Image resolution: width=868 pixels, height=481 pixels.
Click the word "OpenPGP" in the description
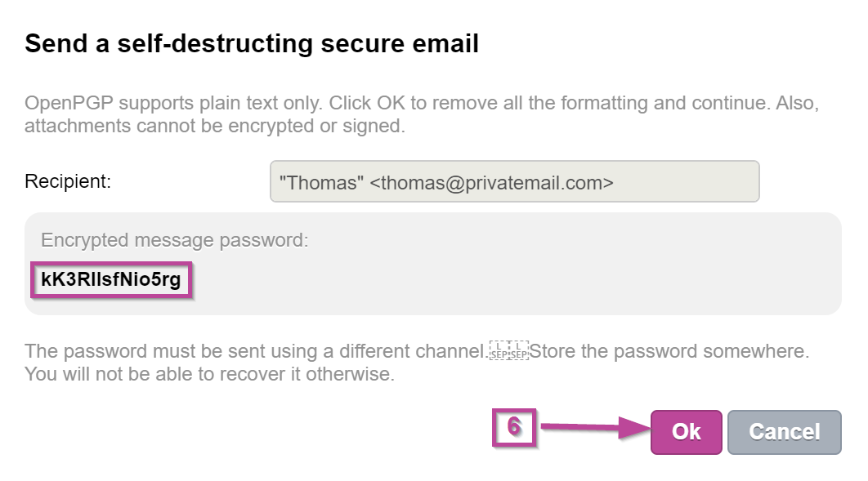pos(63,105)
